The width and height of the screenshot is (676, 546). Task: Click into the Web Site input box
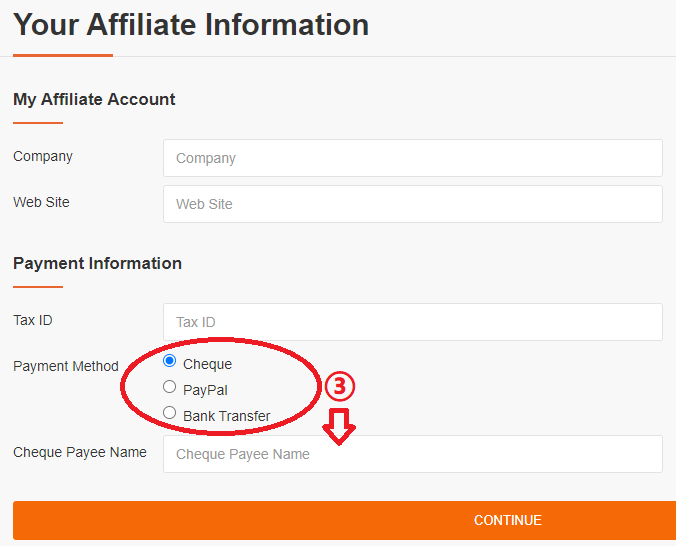click(413, 204)
